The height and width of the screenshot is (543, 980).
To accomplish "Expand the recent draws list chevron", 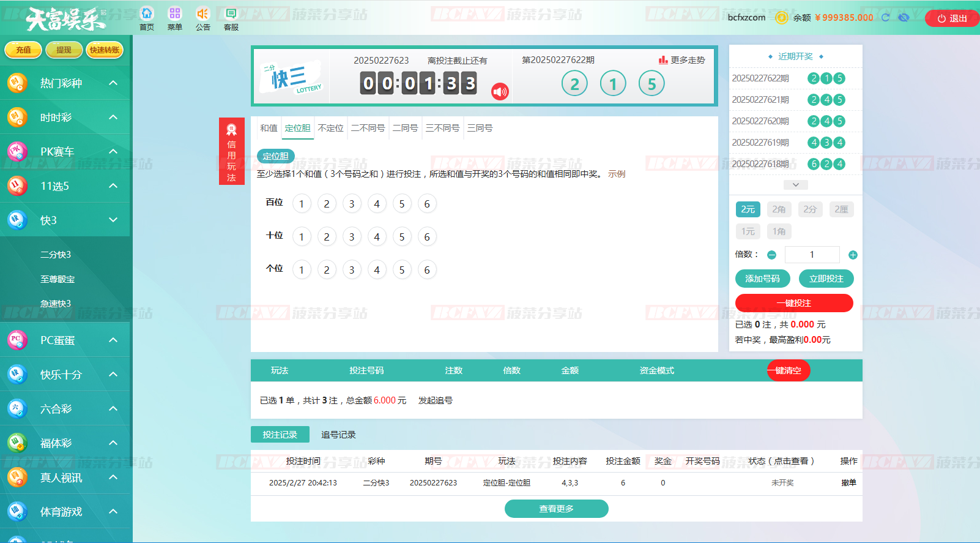I will pos(795,185).
